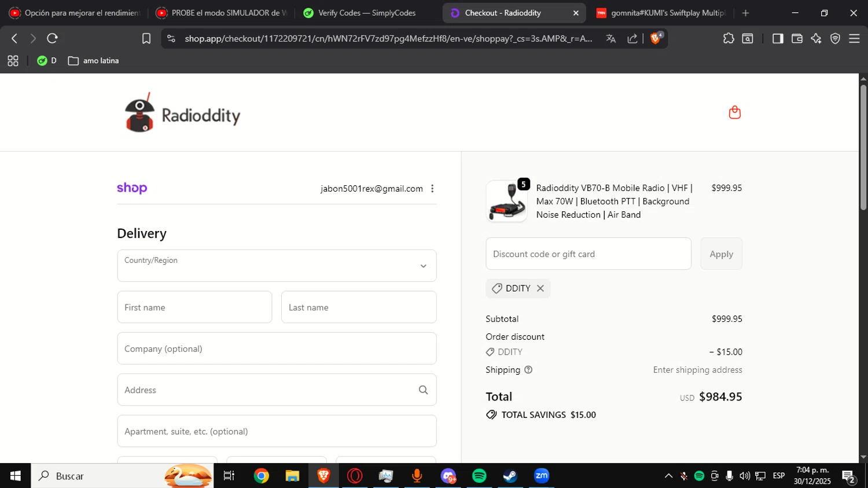Viewport: 868px width, 488px height.
Task: Open File Explorer from taskbar
Action: click(292, 476)
